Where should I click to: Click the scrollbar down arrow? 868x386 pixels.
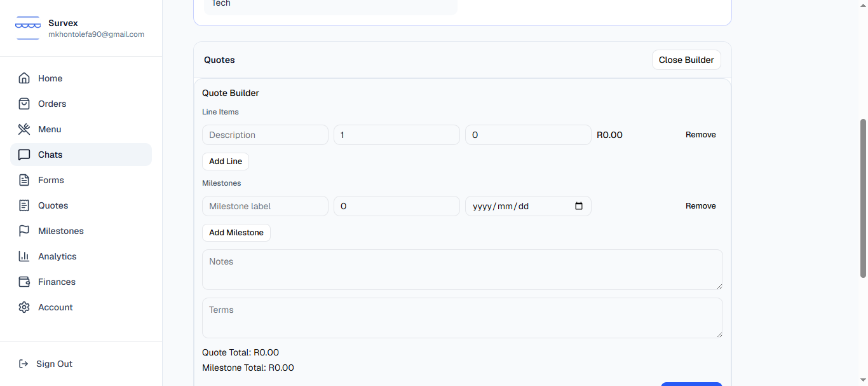[863, 380]
